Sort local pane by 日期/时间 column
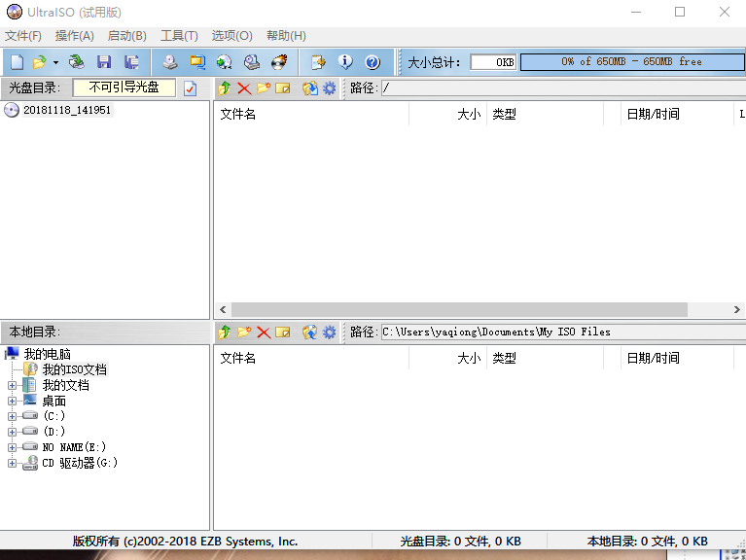 pos(678,358)
